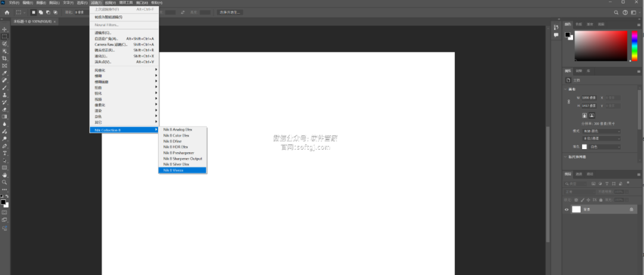Open the 模式 RGB 颜色 dropdown

(602, 131)
